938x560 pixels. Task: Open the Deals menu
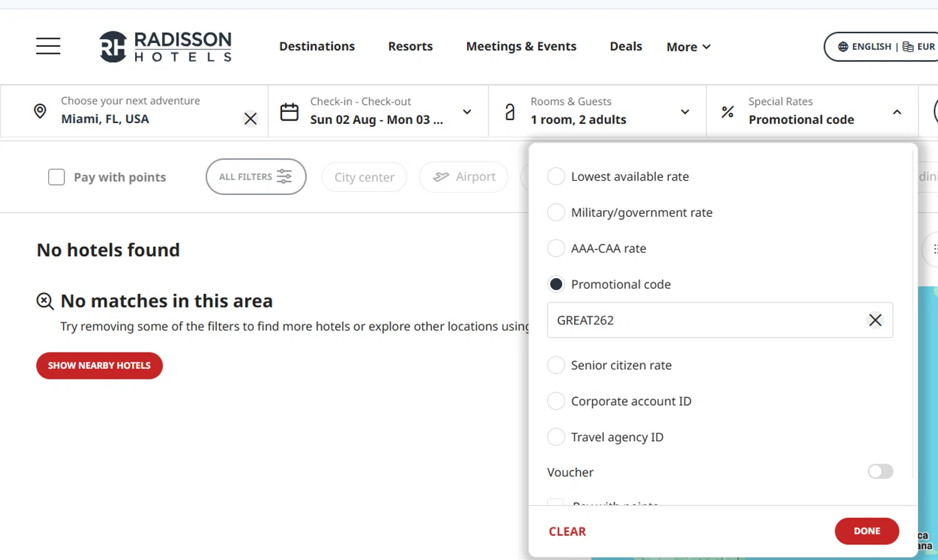click(x=626, y=46)
